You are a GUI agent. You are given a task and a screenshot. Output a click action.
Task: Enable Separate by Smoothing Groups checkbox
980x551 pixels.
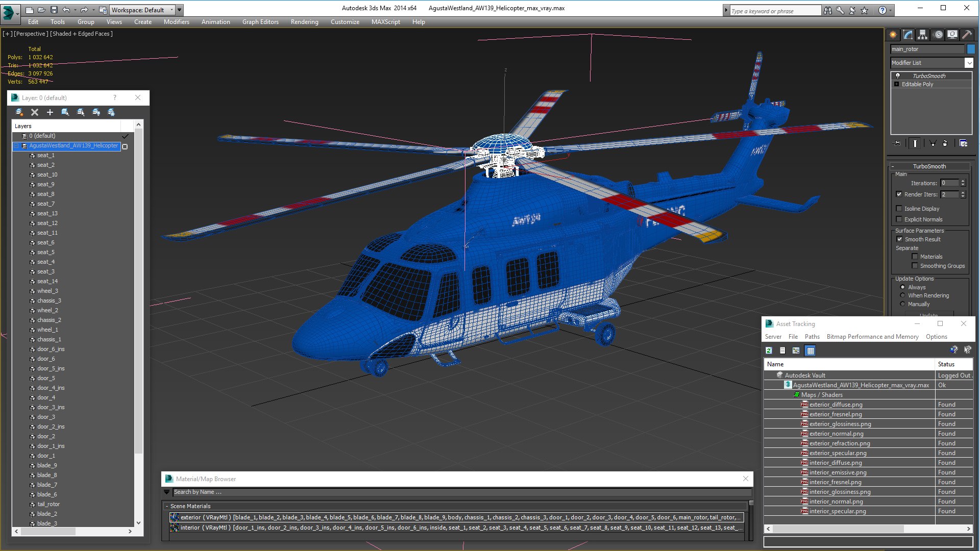click(915, 266)
